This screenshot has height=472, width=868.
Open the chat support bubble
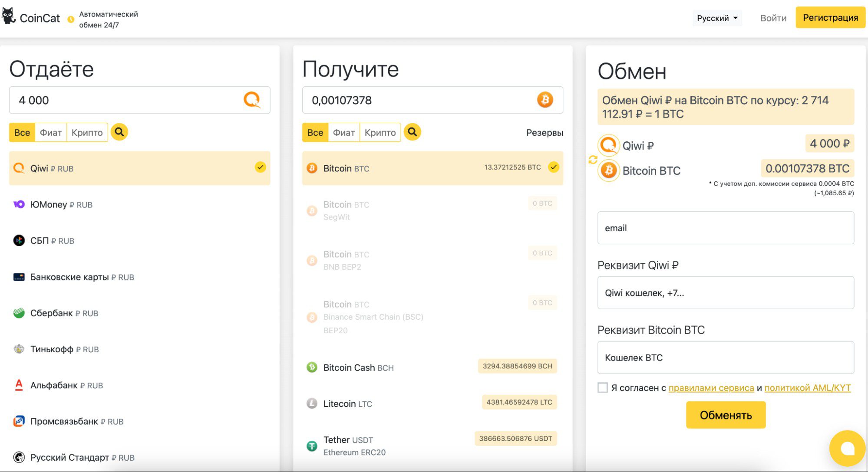click(847, 448)
